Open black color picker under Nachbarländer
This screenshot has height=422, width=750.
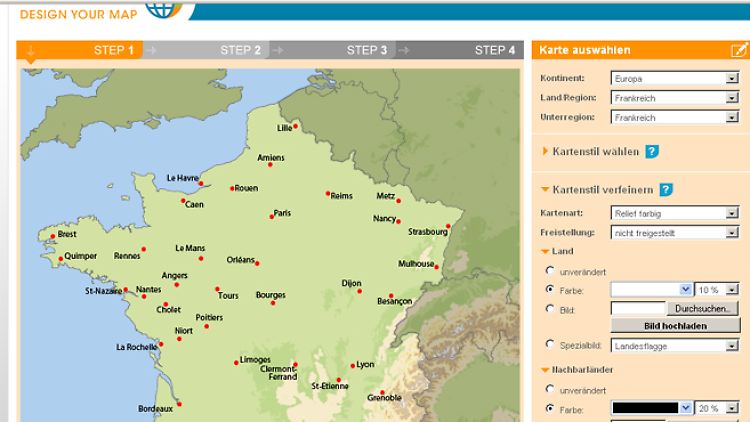click(651, 408)
